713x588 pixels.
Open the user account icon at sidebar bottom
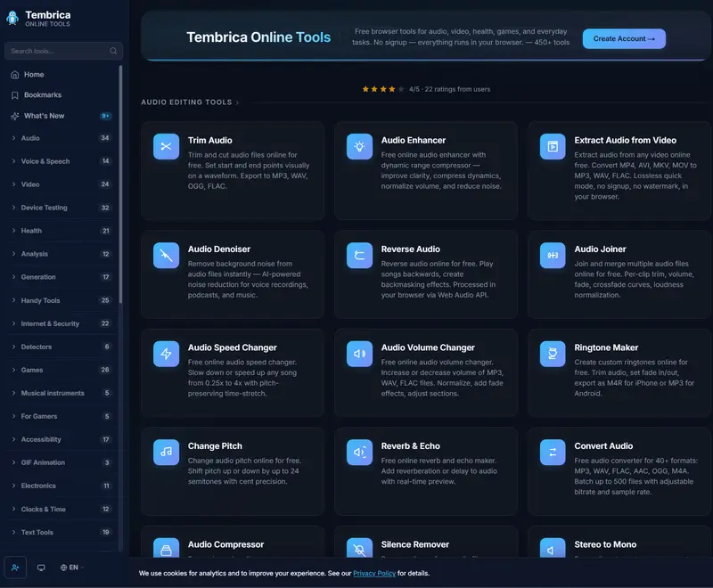pyautogui.click(x=15, y=568)
